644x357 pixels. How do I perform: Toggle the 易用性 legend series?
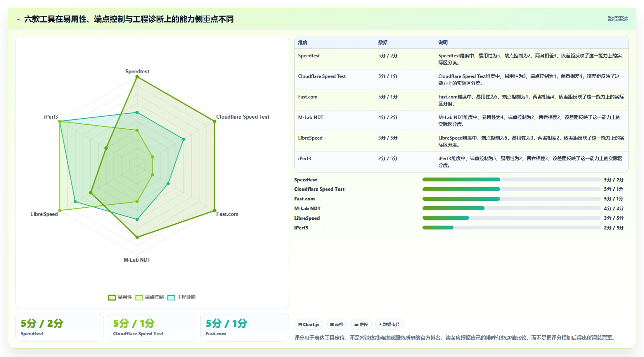120,297
